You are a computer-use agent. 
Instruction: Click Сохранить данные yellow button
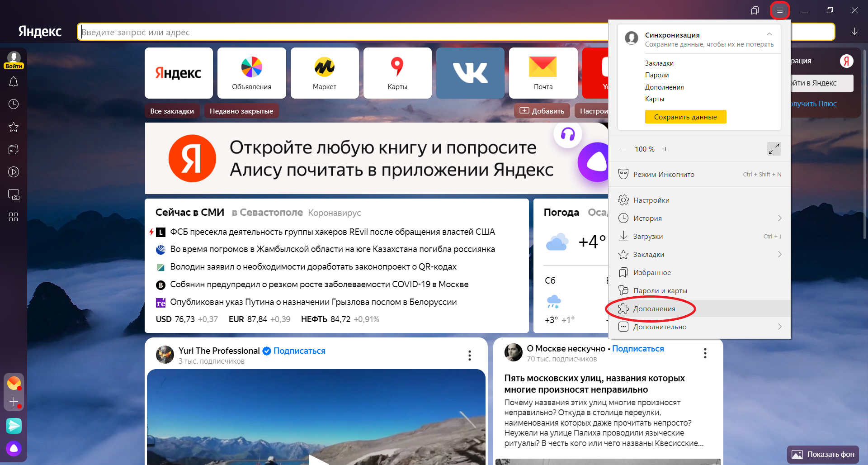(x=685, y=117)
